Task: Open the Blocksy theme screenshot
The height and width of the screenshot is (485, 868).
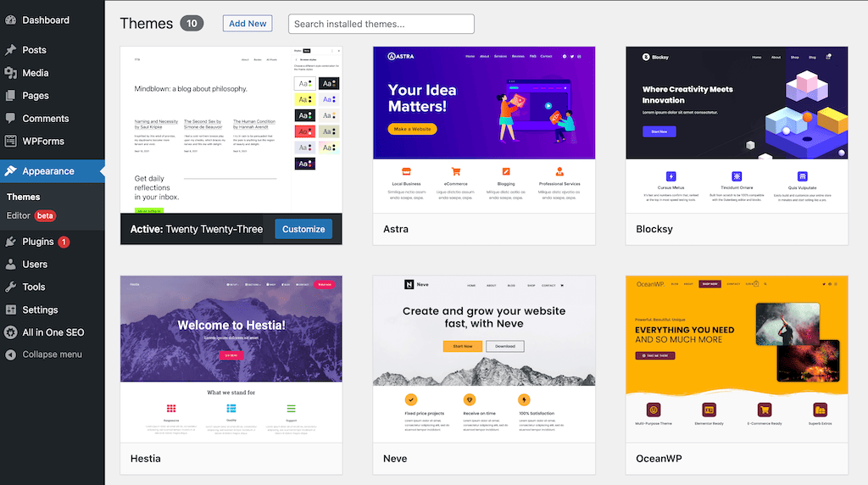Action: (737, 130)
